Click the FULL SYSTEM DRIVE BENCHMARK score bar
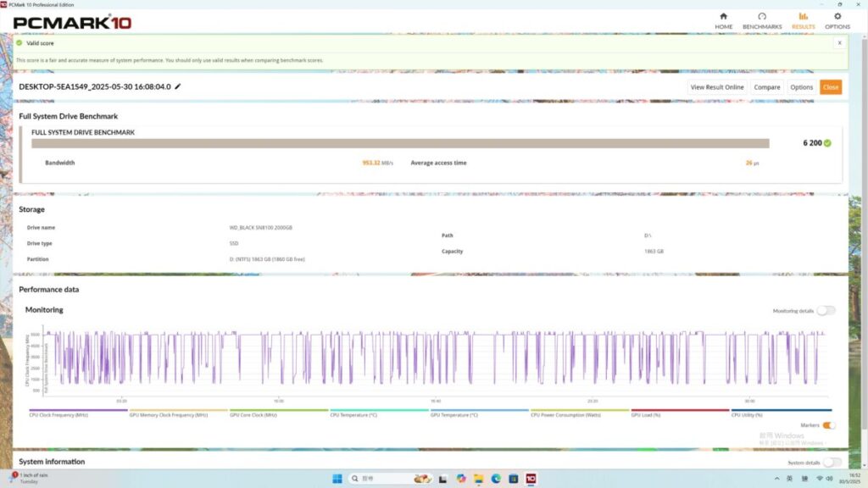868x488 pixels. coord(400,143)
